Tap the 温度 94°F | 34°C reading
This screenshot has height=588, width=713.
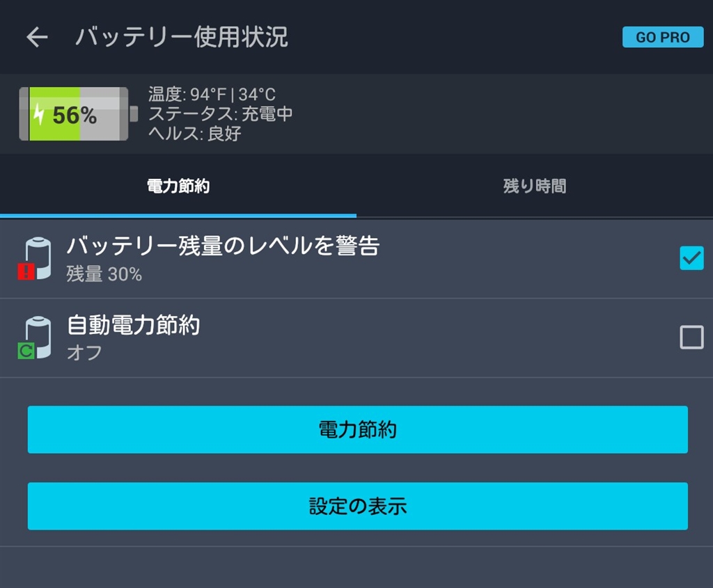coord(212,95)
